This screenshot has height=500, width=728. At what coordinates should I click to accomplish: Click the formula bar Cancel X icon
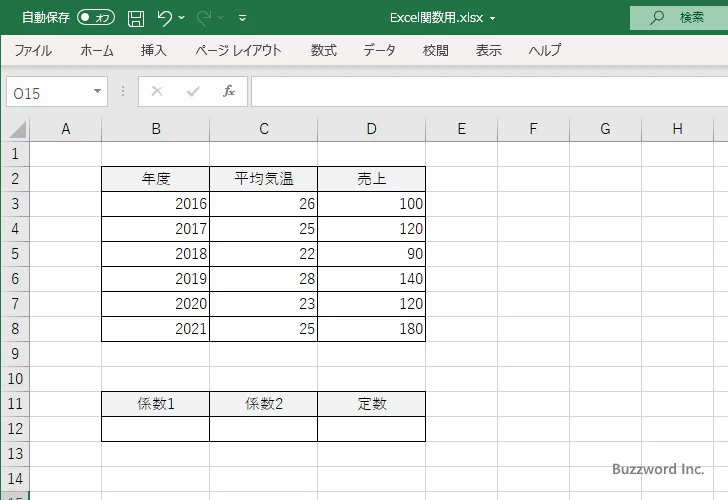click(x=157, y=91)
